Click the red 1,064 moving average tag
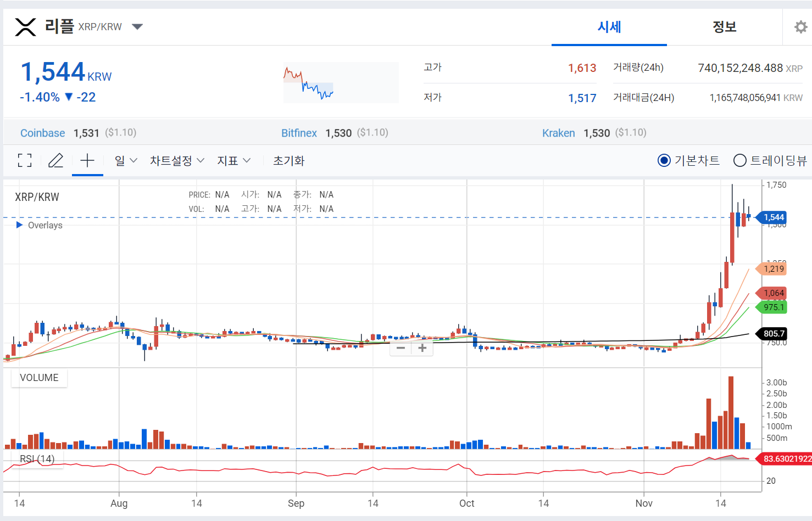 click(x=772, y=293)
